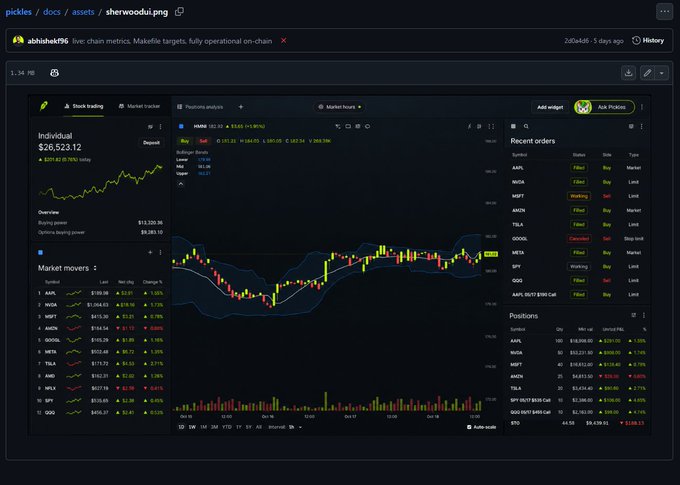Select the 1D time range

pyautogui.click(x=181, y=427)
